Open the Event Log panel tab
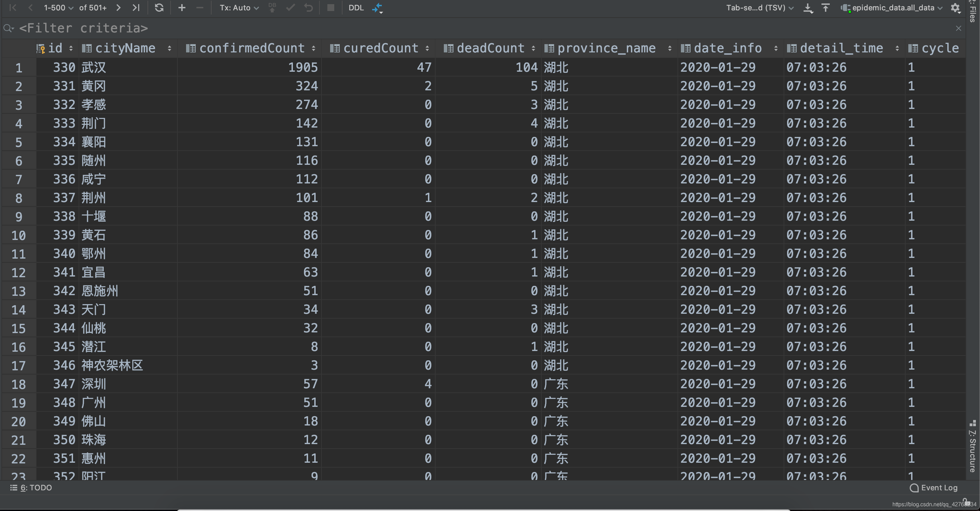Viewport: 980px width, 511px height. point(937,487)
